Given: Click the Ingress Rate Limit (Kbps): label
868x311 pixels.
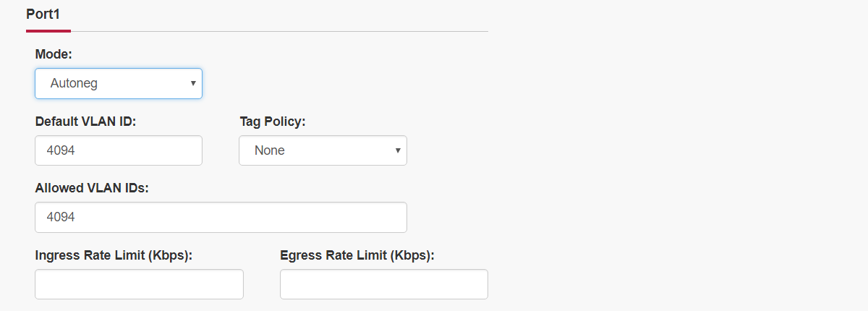Looking at the screenshot, I should point(114,255).
